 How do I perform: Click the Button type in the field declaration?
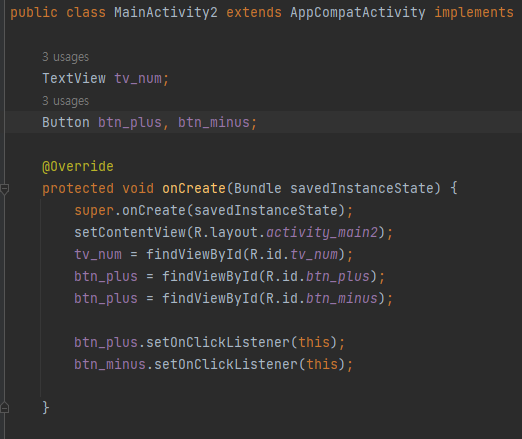click(66, 122)
